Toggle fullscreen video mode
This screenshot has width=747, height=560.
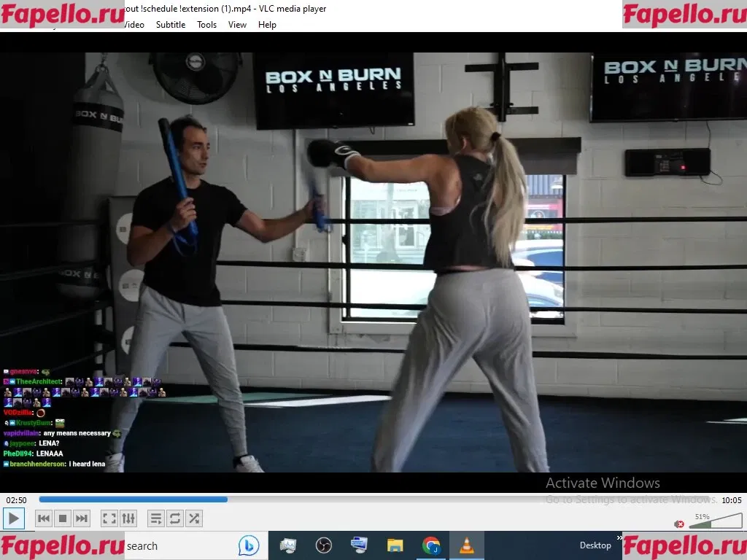(109, 518)
